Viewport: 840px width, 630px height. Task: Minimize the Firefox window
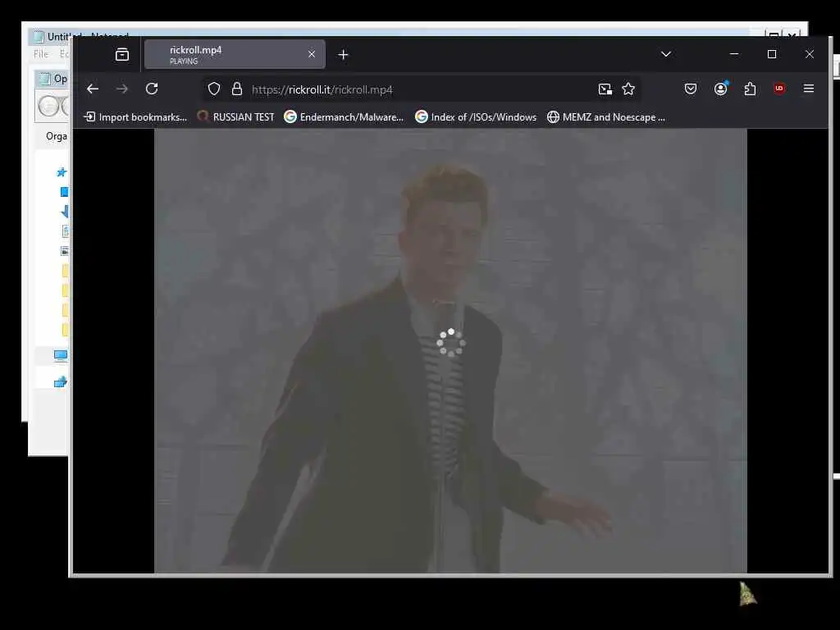(x=734, y=54)
